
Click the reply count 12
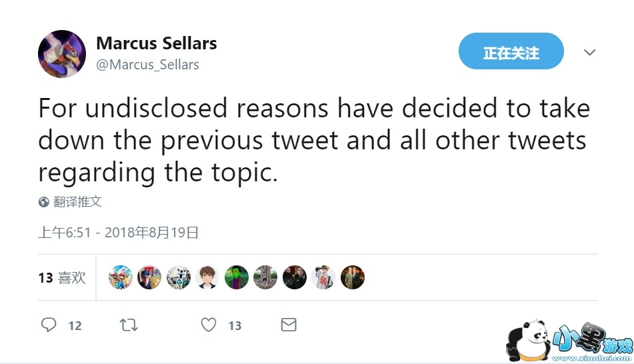click(x=75, y=325)
